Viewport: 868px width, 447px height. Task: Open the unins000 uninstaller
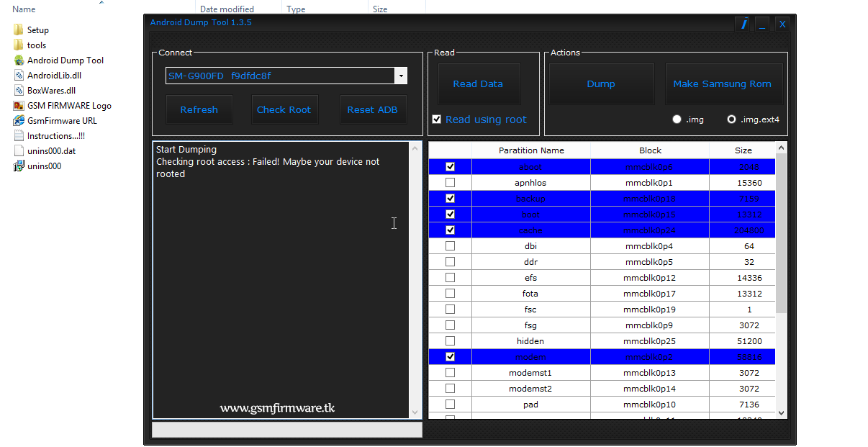[45, 166]
